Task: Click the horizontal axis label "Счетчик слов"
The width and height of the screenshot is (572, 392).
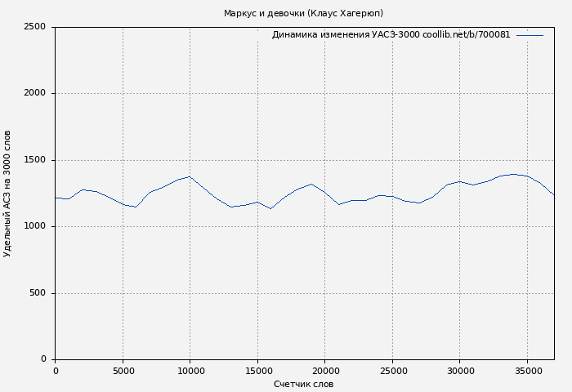Action: pyautogui.click(x=303, y=384)
